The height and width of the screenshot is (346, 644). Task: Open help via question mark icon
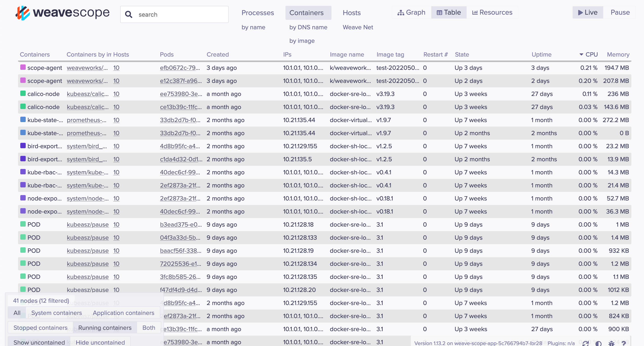click(624, 344)
